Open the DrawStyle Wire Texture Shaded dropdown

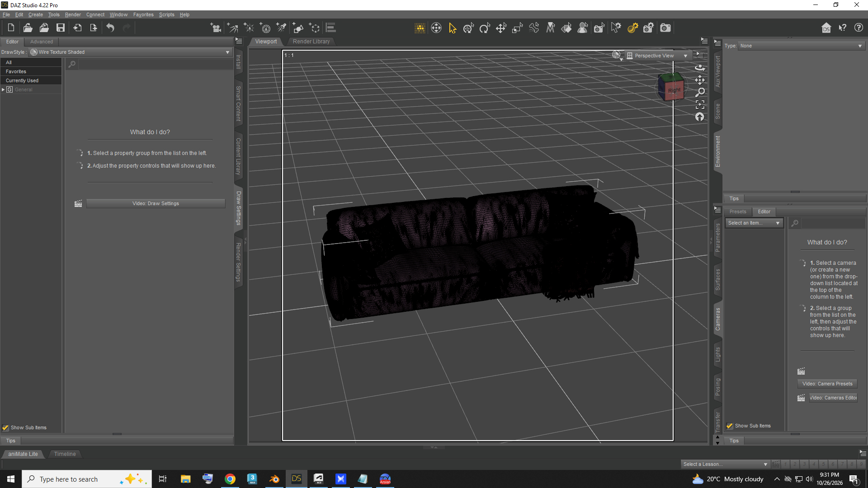(130, 52)
